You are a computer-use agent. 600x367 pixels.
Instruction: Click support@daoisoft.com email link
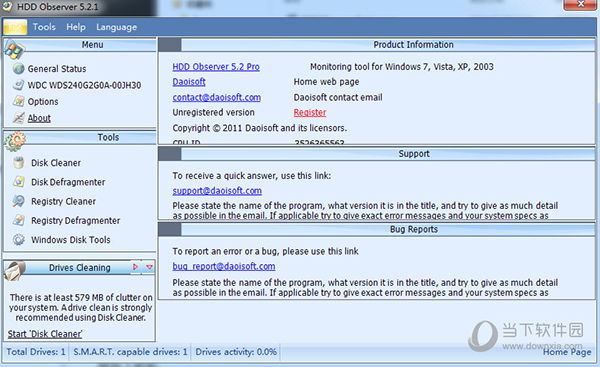[217, 191]
